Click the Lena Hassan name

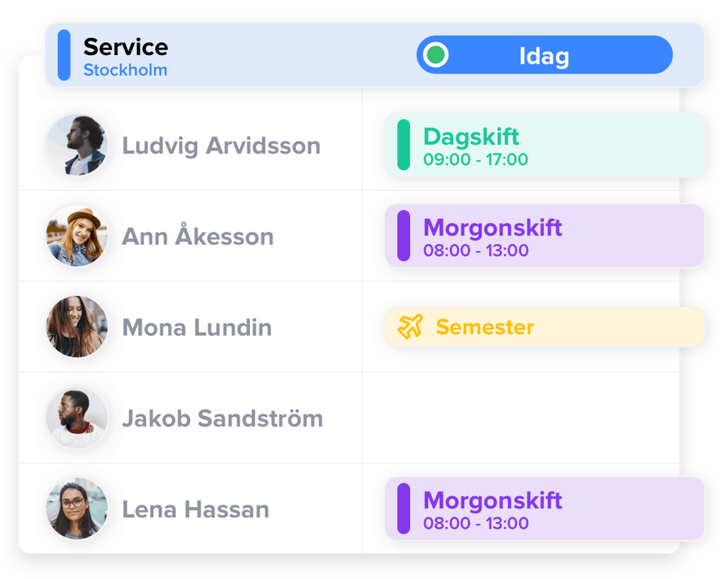point(196,510)
